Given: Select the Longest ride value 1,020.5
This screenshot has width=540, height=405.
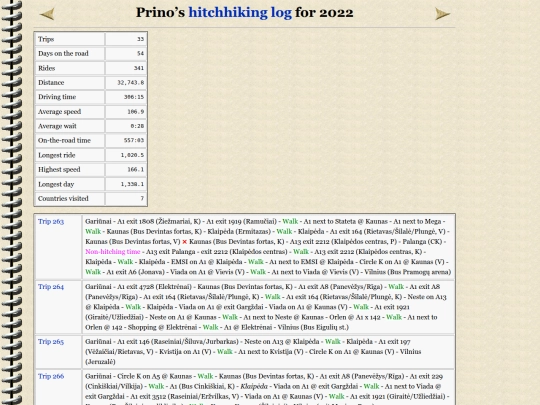Looking at the screenshot, I should coord(132,155).
